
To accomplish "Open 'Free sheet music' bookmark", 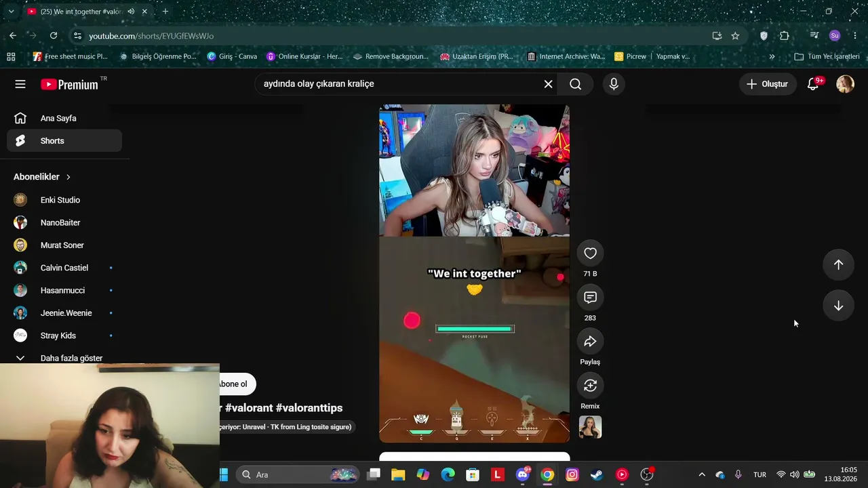I will pyautogui.click(x=71, y=56).
